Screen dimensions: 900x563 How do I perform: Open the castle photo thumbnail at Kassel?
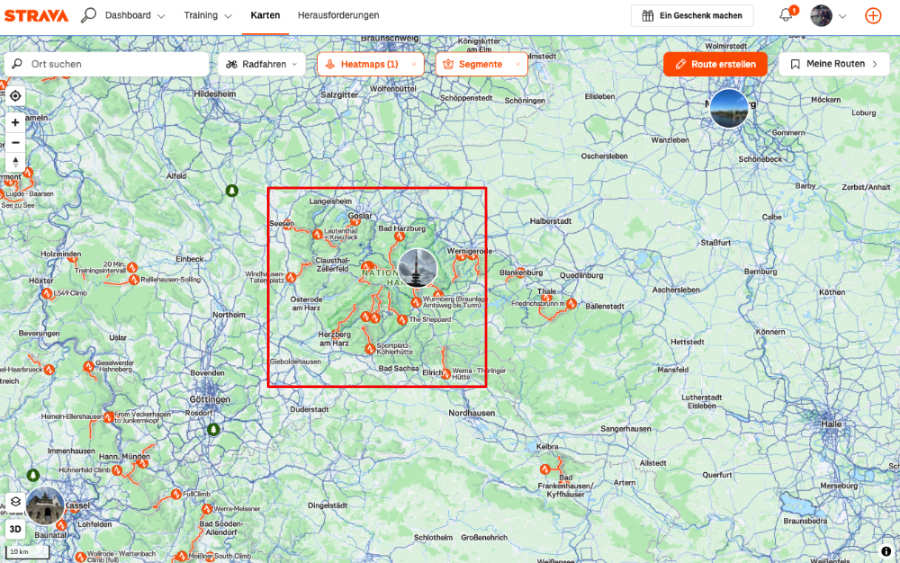point(45,506)
